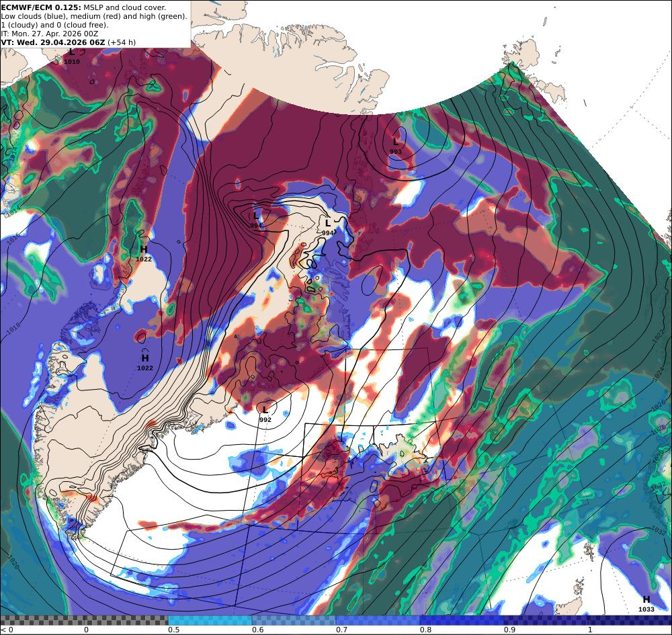Pick the 0.7–0.8 color bar segment
This screenshot has width=672, height=635.
pos(378,620)
